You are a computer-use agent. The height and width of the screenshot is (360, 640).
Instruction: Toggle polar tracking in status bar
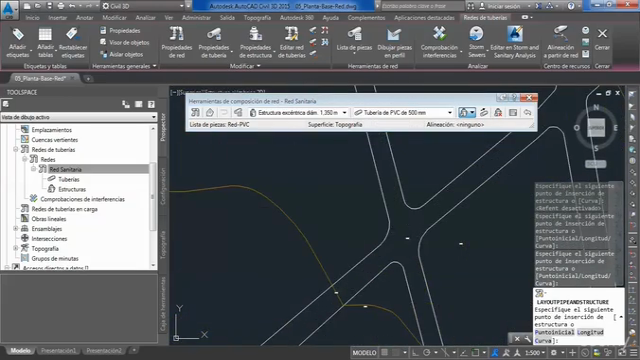click(427, 352)
